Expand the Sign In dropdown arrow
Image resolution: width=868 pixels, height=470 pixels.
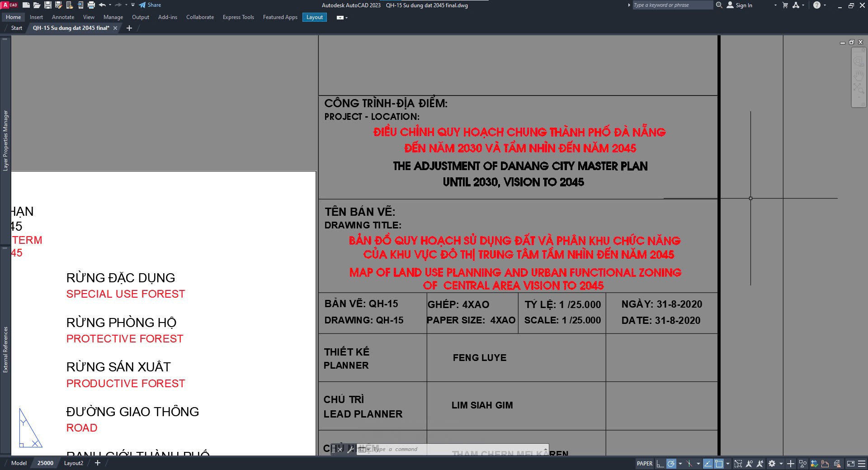pyautogui.click(x=775, y=5)
